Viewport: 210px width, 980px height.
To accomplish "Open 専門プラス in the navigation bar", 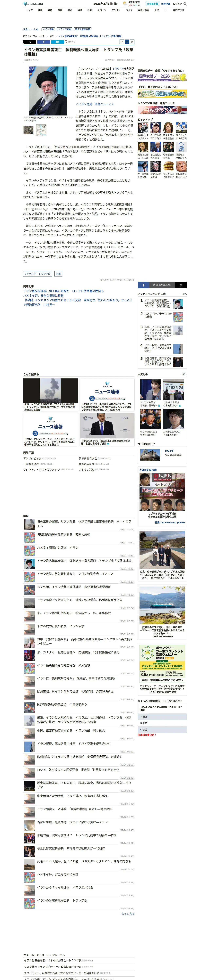I will [x=178, y=10].
